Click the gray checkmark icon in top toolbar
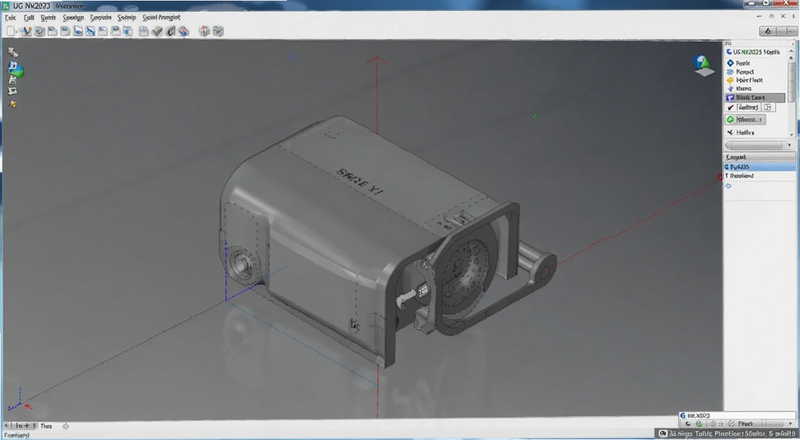The height and width of the screenshot is (440, 800). 157,31
